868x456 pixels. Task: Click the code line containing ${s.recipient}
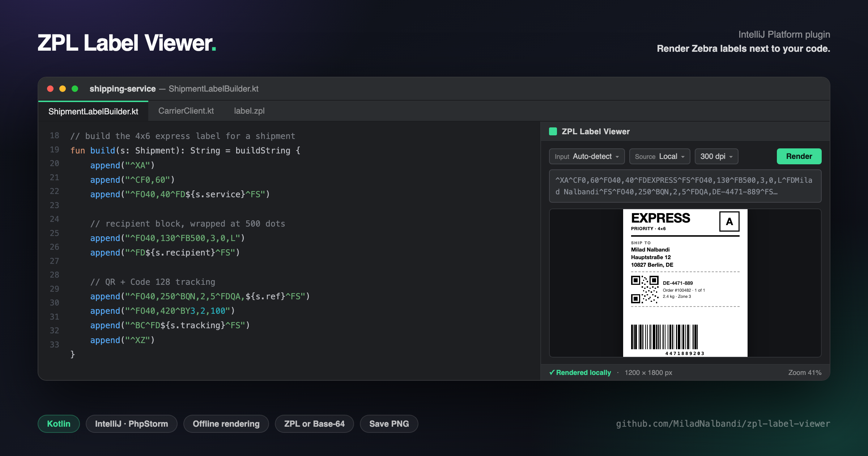(165, 253)
